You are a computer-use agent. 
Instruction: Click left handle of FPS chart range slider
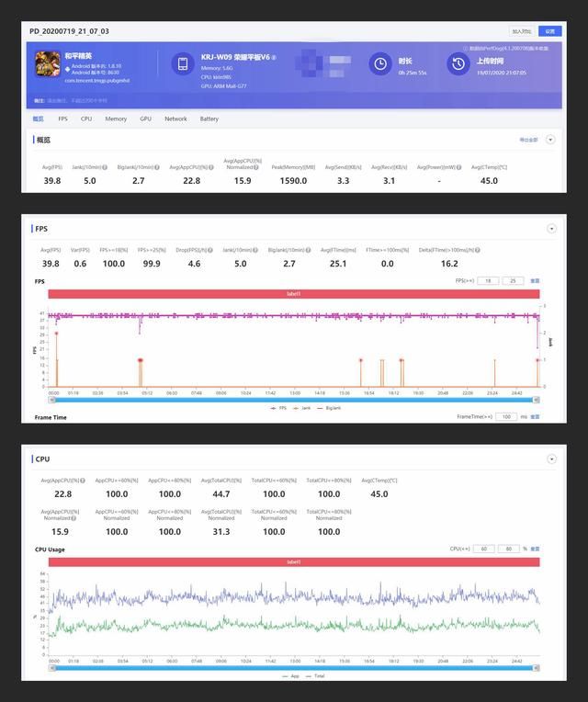click(x=51, y=400)
